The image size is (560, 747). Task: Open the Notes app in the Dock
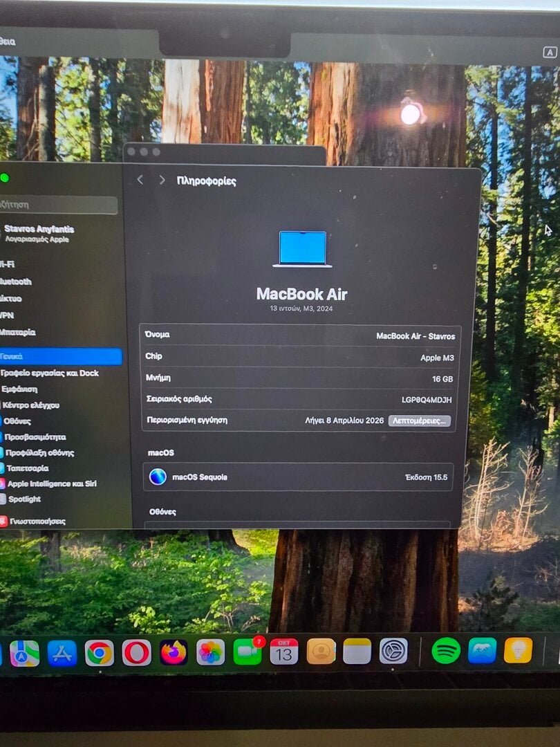pos(357,651)
